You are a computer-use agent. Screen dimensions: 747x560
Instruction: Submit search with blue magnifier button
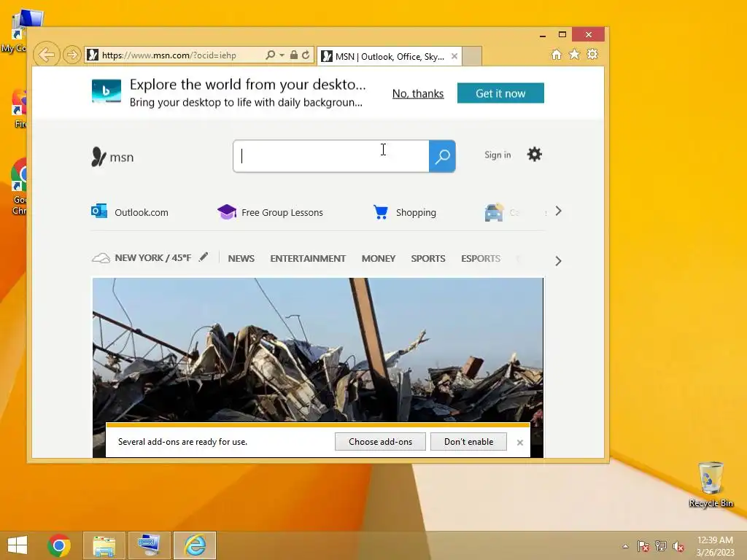coord(442,156)
